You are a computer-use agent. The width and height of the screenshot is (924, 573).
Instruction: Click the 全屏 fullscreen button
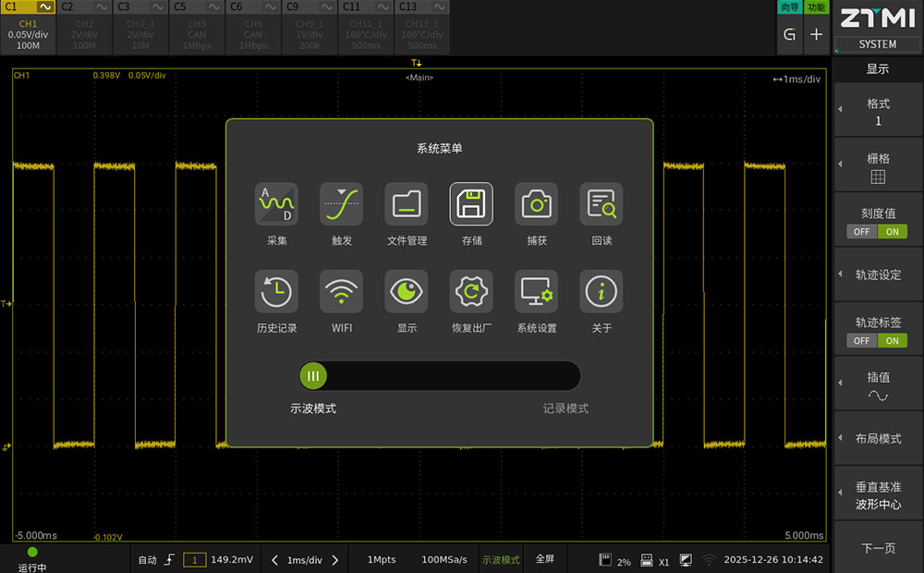pos(545,559)
